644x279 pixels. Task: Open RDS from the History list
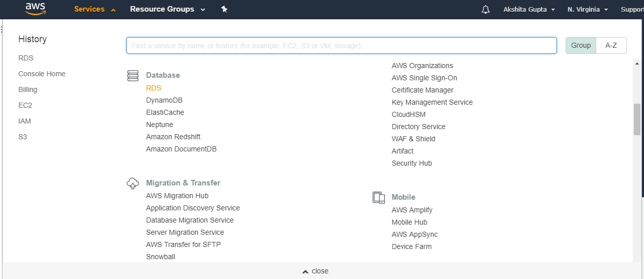pyautogui.click(x=26, y=58)
